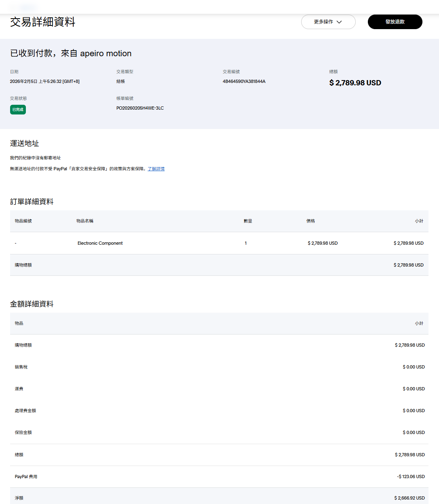Click the -$123.06 USD fee amount

click(x=411, y=476)
